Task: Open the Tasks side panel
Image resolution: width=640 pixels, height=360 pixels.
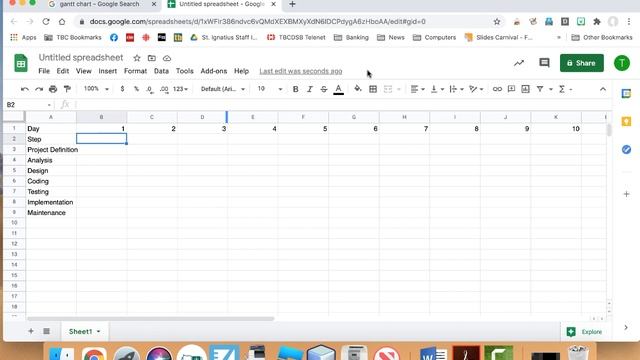Action: [x=627, y=149]
